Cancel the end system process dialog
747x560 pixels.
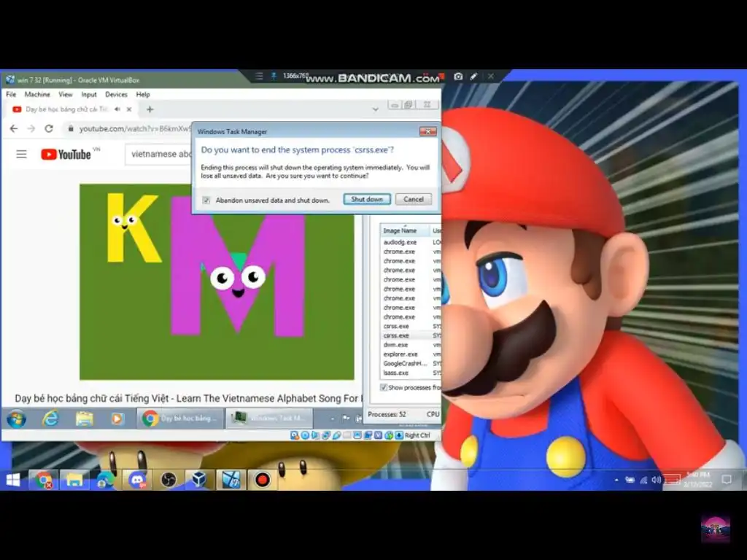413,199
